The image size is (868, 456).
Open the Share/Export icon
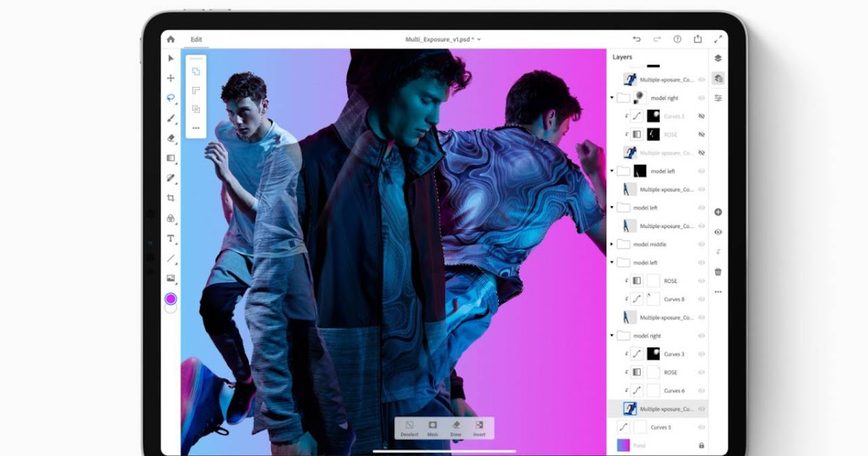[697, 39]
